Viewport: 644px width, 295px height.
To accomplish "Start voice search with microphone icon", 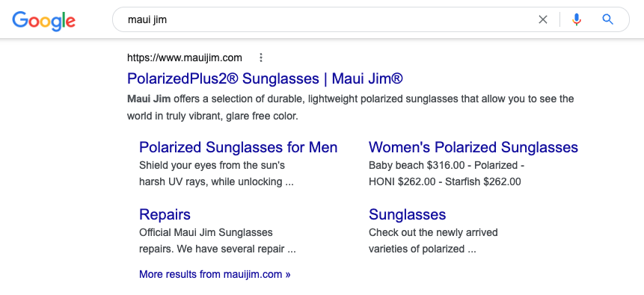I will [577, 19].
